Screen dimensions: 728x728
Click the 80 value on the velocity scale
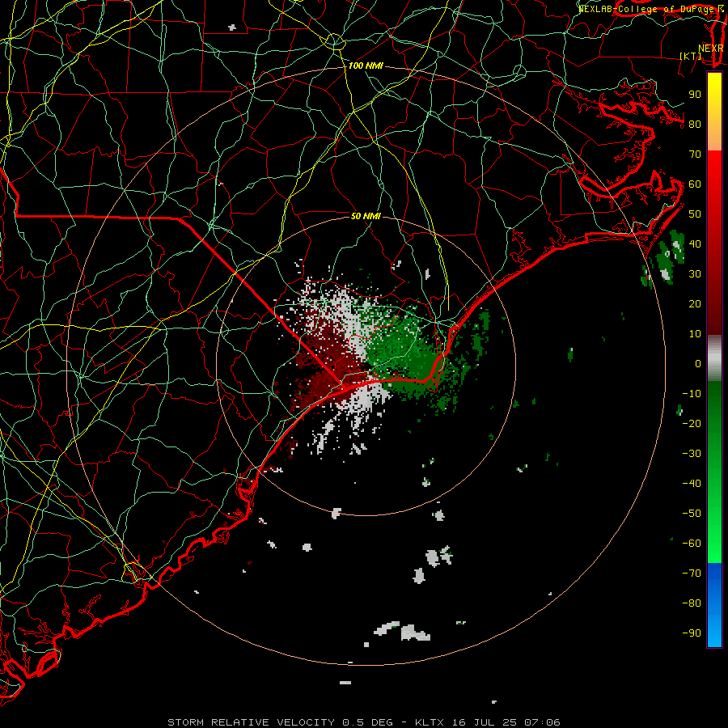(x=695, y=124)
